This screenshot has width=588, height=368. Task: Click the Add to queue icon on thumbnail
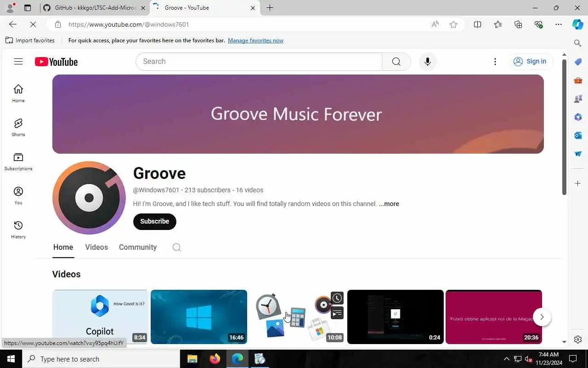coord(337,313)
